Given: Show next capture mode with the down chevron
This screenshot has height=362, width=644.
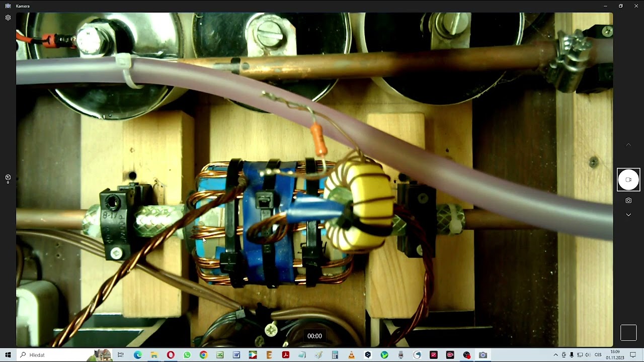Looking at the screenshot, I should [628, 215].
